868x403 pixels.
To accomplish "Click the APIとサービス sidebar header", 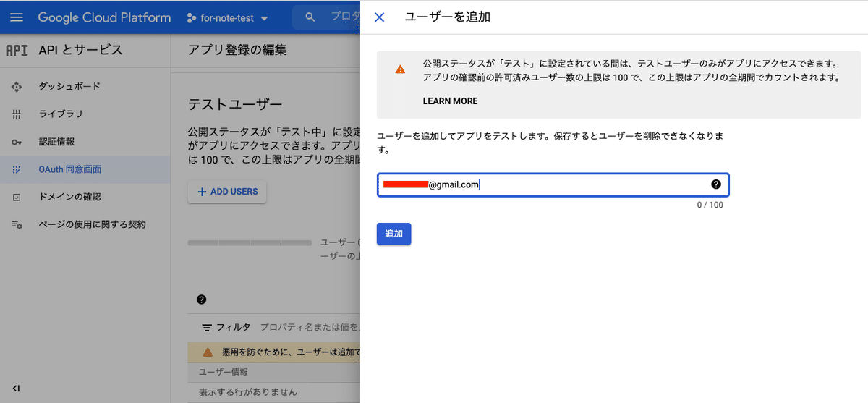I will (80, 50).
